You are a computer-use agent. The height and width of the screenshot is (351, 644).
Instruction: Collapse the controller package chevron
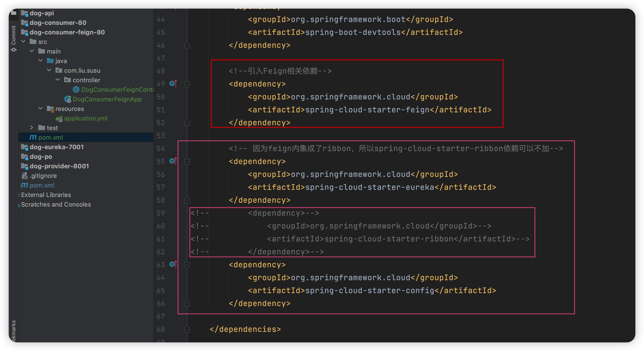[58, 80]
